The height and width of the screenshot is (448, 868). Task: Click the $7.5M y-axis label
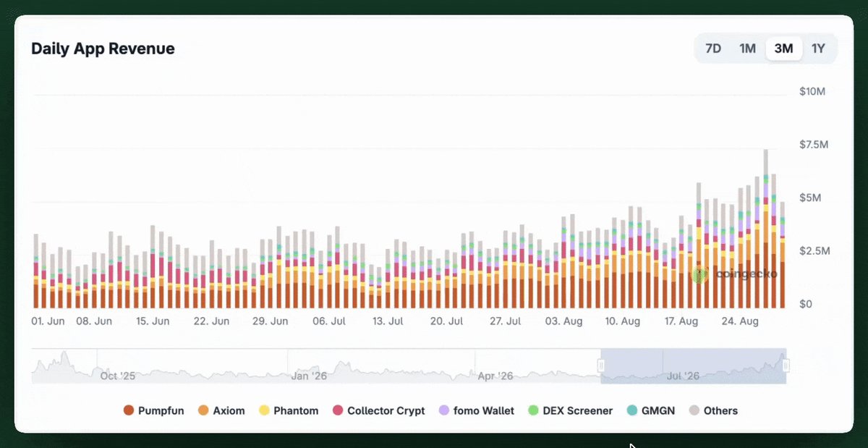point(814,145)
